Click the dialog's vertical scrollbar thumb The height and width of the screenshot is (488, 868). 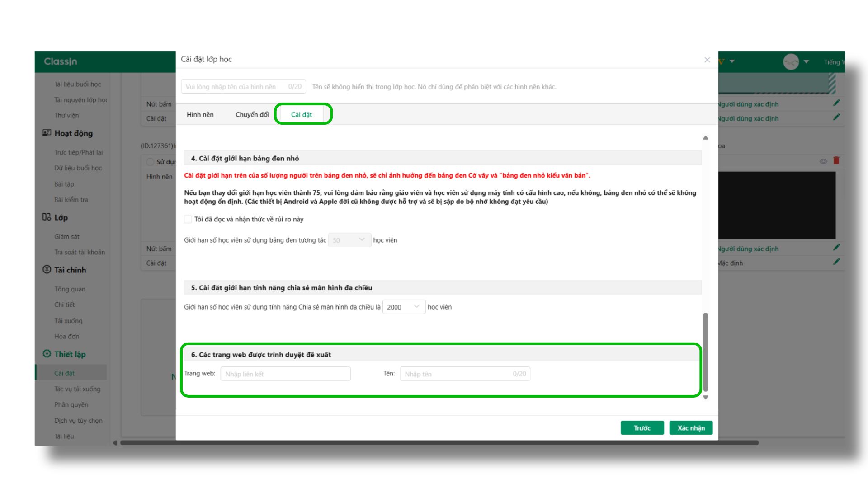(705, 352)
